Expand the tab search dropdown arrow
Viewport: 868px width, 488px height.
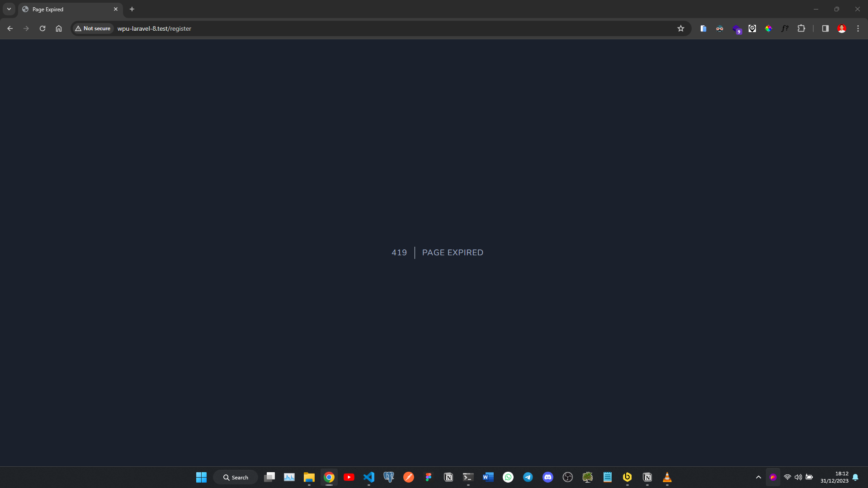pos(9,9)
